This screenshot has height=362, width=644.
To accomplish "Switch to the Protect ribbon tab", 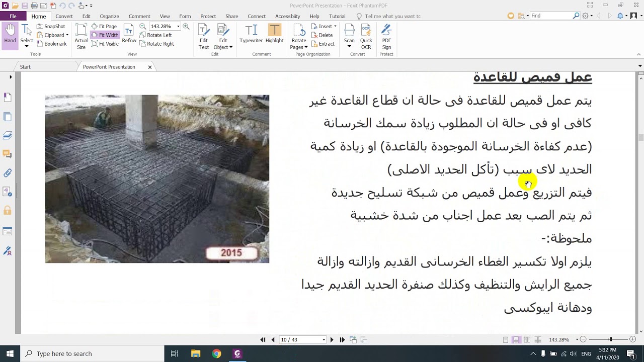I will click(208, 16).
